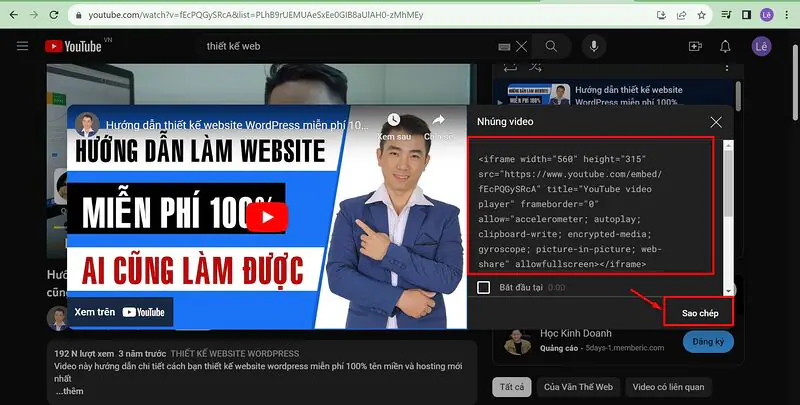Click the address bar URL
The width and height of the screenshot is (800, 405).
256,15
